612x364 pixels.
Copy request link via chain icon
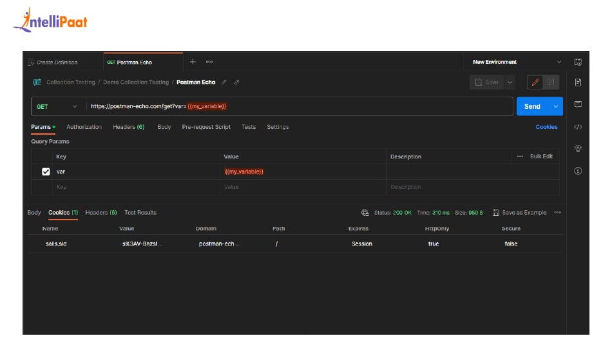point(236,82)
